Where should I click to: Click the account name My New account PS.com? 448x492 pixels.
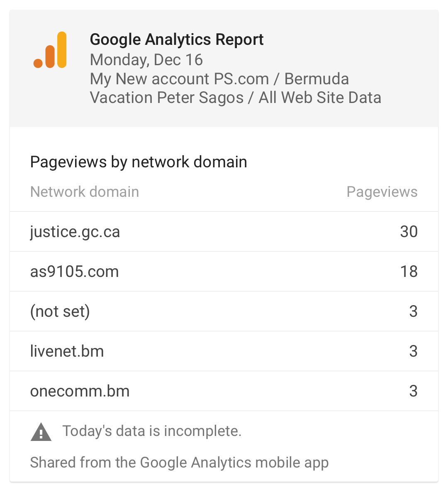[x=179, y=79]
